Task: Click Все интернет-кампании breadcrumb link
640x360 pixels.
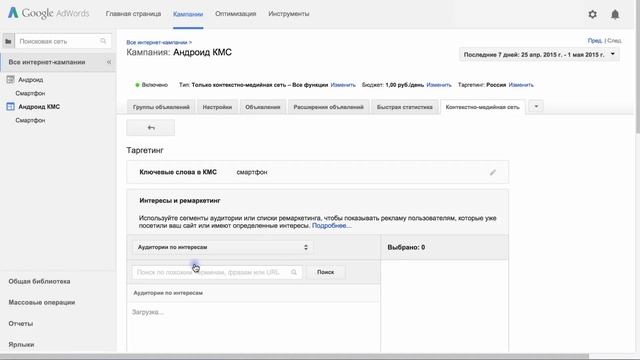Action: tap(157, 42)
